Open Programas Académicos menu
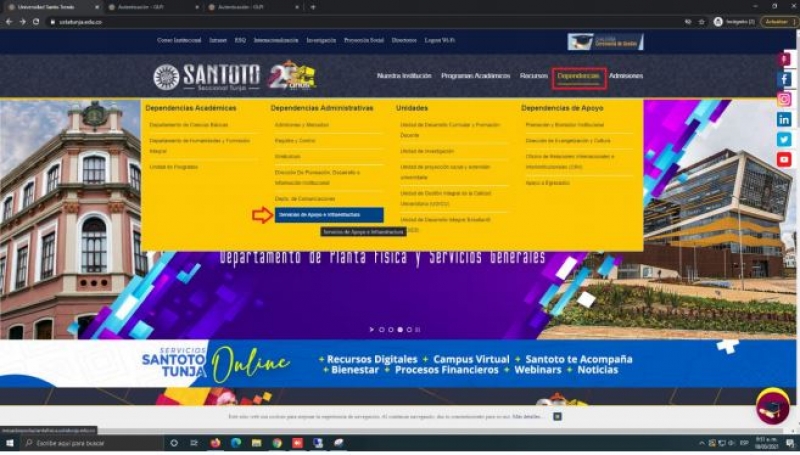Image resolution: width=800 pixels, height=455 pixels. click(x=476, y=76)
